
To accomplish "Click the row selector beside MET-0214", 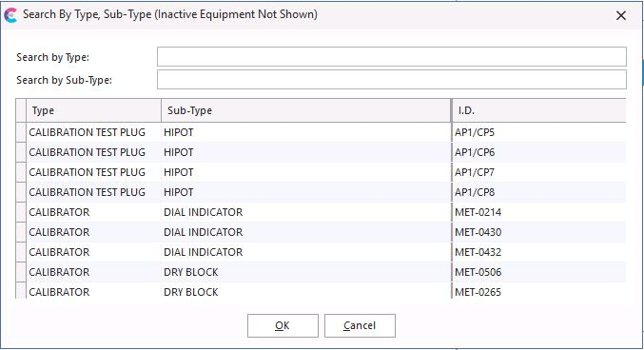I will click(21, 212).
